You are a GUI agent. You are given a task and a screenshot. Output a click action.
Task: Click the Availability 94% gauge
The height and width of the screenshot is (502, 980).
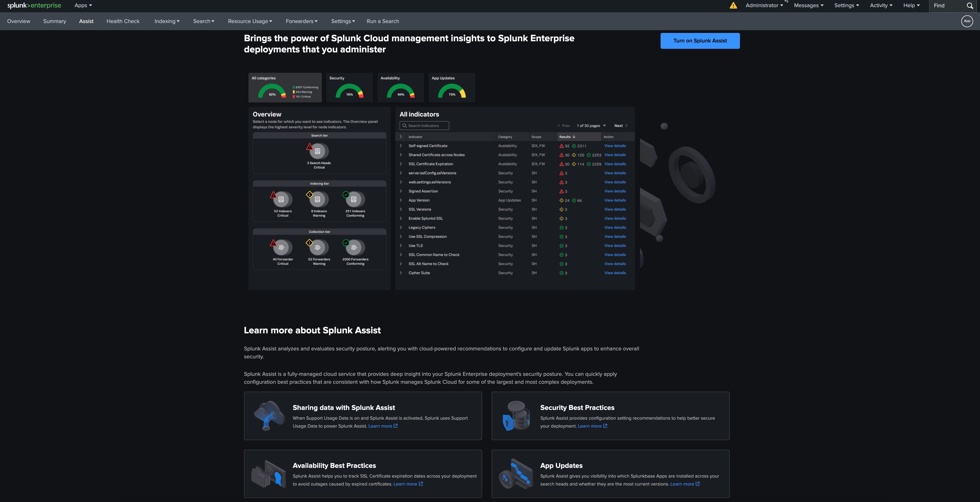(x=401, y=91)
